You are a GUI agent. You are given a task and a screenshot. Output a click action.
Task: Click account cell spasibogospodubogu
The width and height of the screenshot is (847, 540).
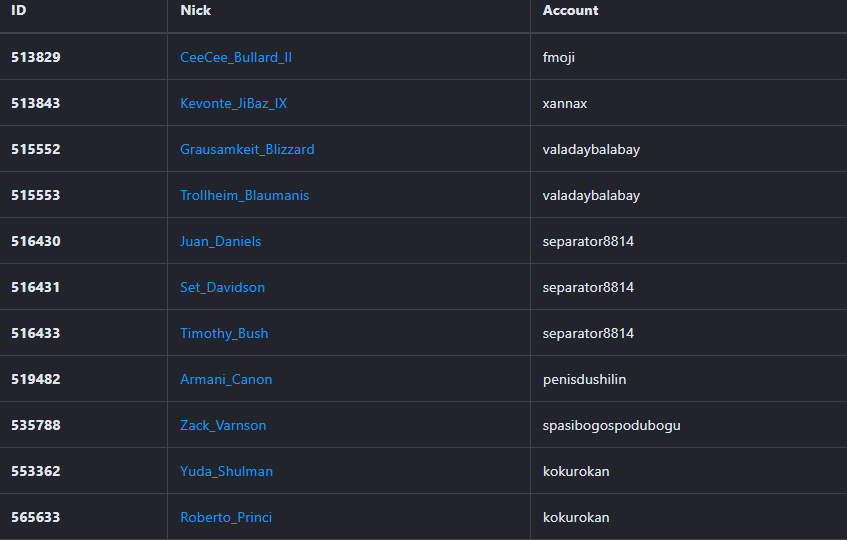(x=611, y=426)
